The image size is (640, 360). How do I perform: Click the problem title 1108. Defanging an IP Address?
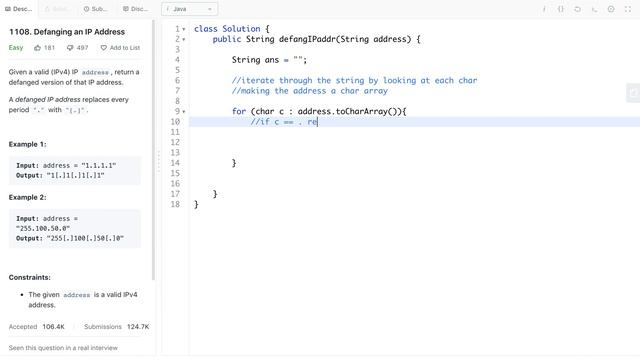coord(67,32)
